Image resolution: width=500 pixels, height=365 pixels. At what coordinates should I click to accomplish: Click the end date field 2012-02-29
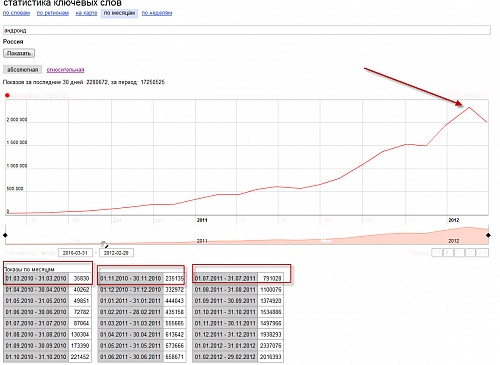tap(116, 253)
